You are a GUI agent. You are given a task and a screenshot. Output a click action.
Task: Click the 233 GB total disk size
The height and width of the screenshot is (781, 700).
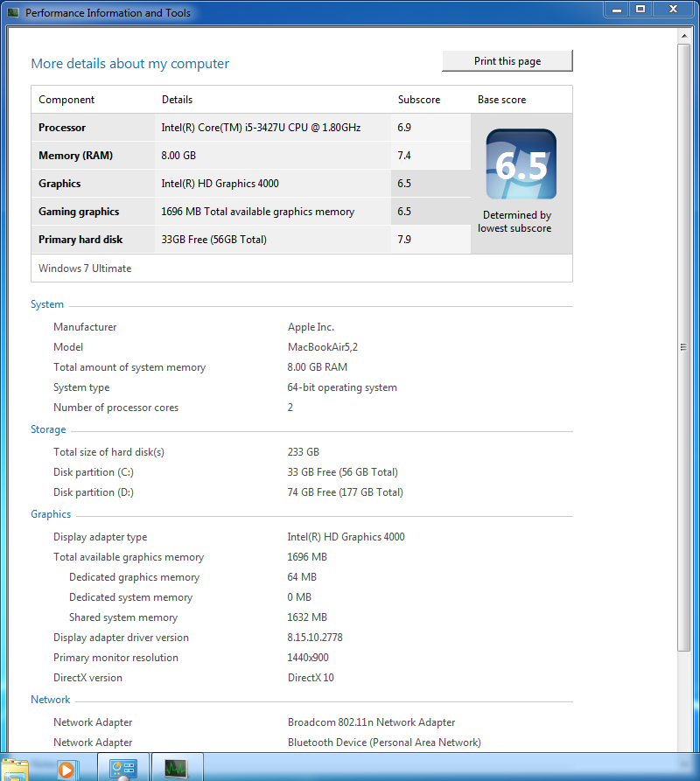pyautogui.click(x=303, y=452)
